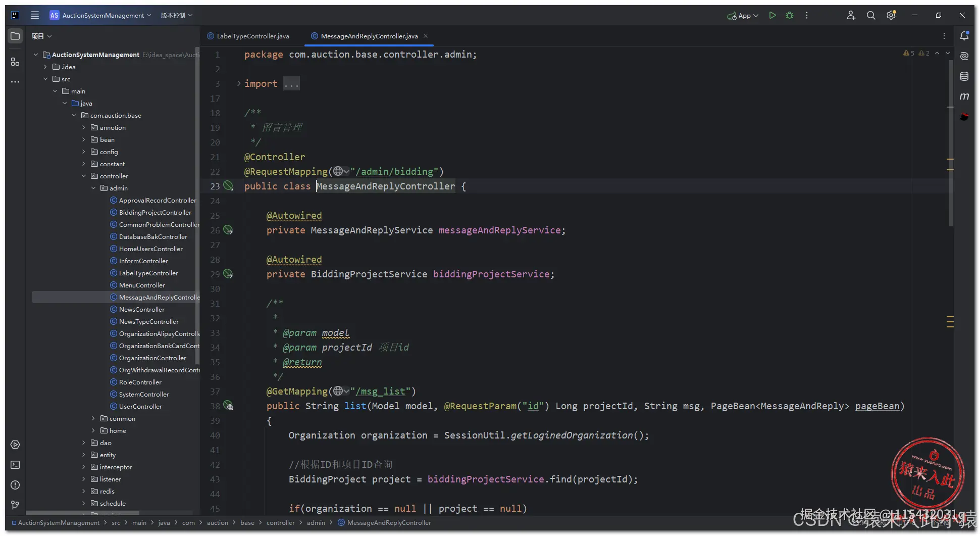Collapse the admin package

click(93, 188)
